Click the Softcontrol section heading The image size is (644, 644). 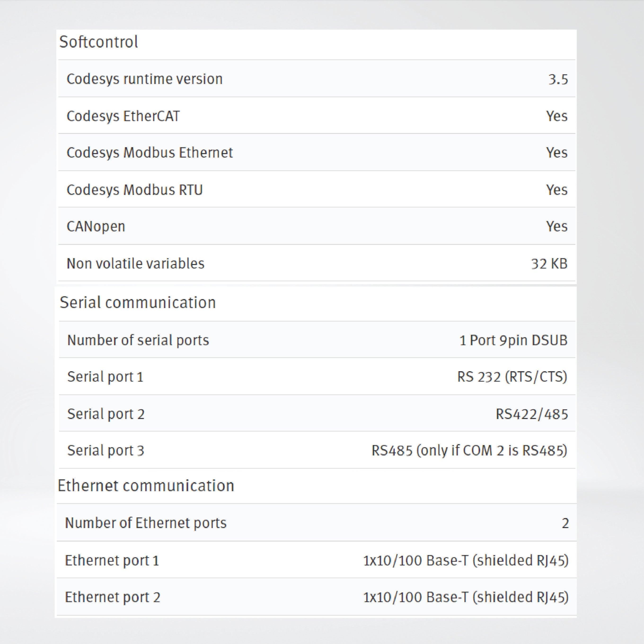[99, 42]
